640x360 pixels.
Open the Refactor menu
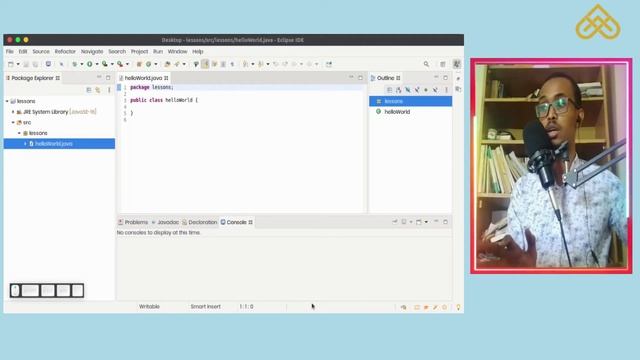pyautogui.click(x=65, y=51)
